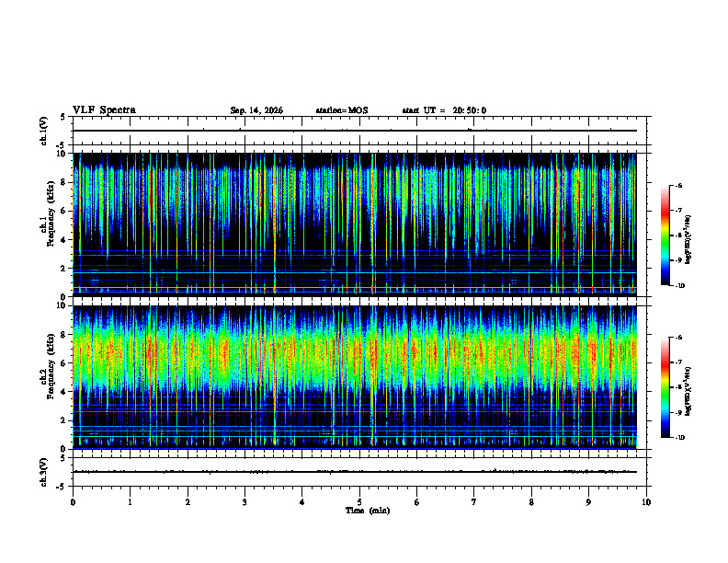Viewport: 728px width, 563px height.
Task: Click the Time (min) axis label
Action: pyautogui.click(x=368, y=511)
